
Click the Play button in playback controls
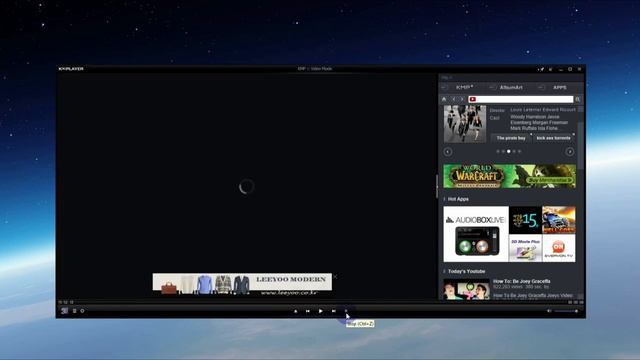[x=320, y=311]
